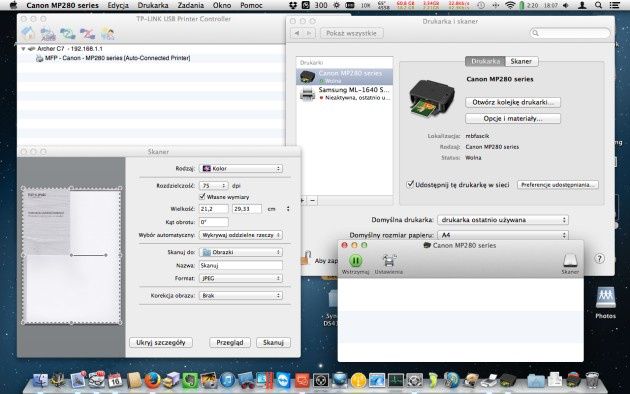Switch to the Skaner tab
The height and width of the screenshot is (394, 630).
coord(521,61)
